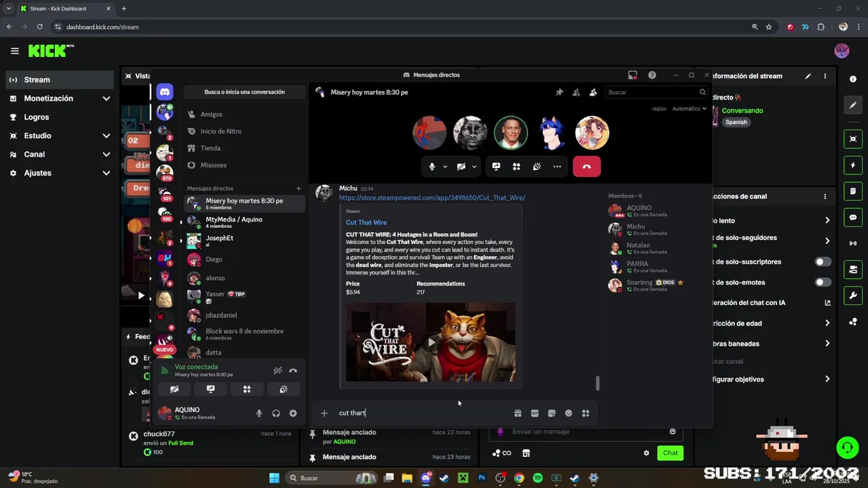
Task: Expand Estudio section in Kick sidebar
Action: tap(60, 136)
